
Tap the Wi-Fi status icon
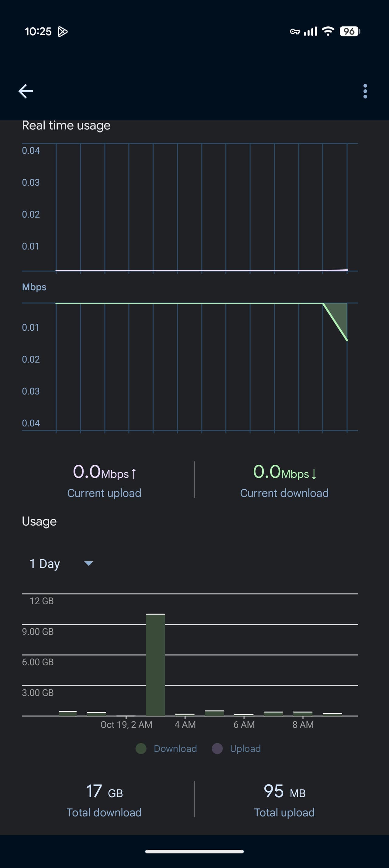328,31
